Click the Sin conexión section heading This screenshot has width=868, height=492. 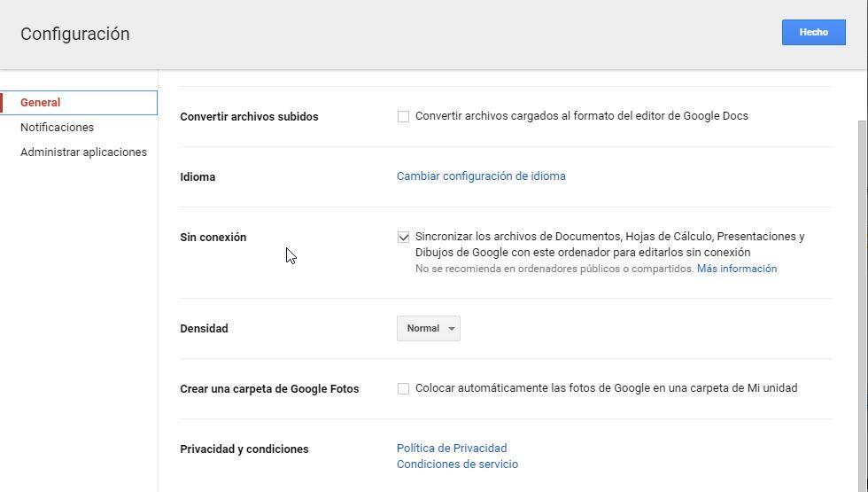tap(213, 238)
